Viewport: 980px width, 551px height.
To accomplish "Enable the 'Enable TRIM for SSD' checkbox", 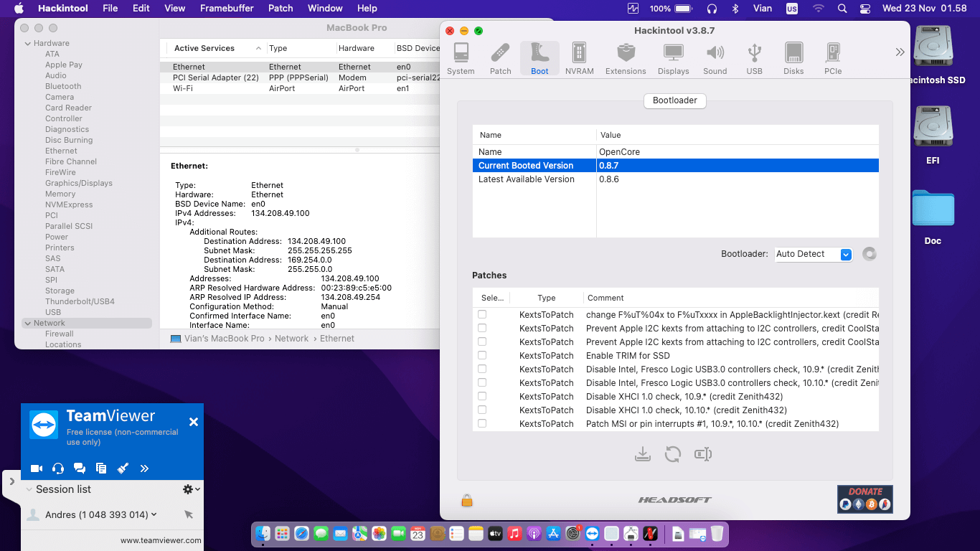I will (x=482, y=355).
